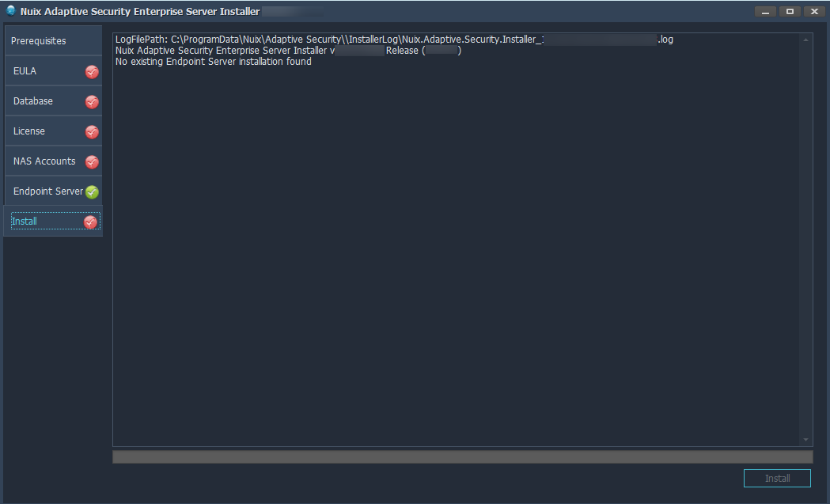Click the Install button at bottom right
The image size is (830, 504).
coord(777,478)
